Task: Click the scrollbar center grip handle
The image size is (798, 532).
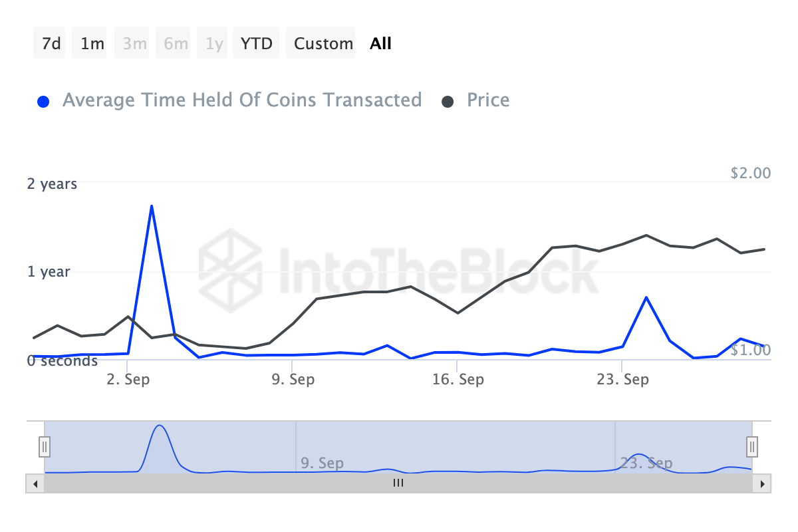Action: (x=398, y=483)
